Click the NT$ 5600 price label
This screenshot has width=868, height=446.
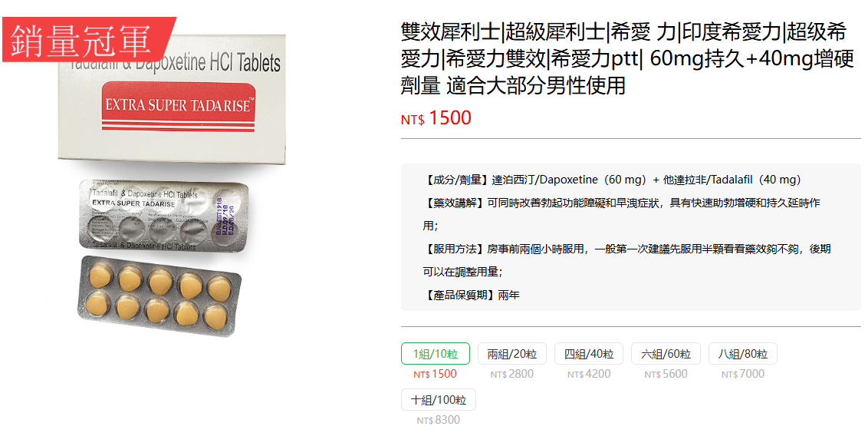[666, 374]
